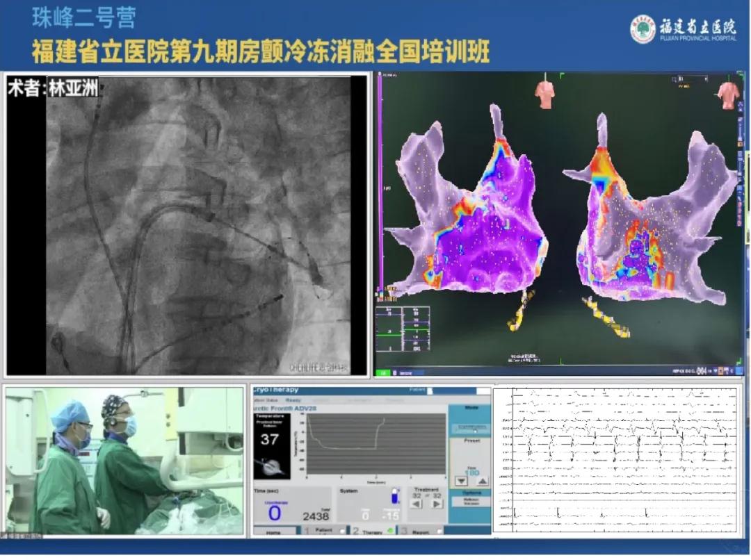Click the Fujian Provincial Hospital logo
751x560 pixels.
tap(643, 29)
